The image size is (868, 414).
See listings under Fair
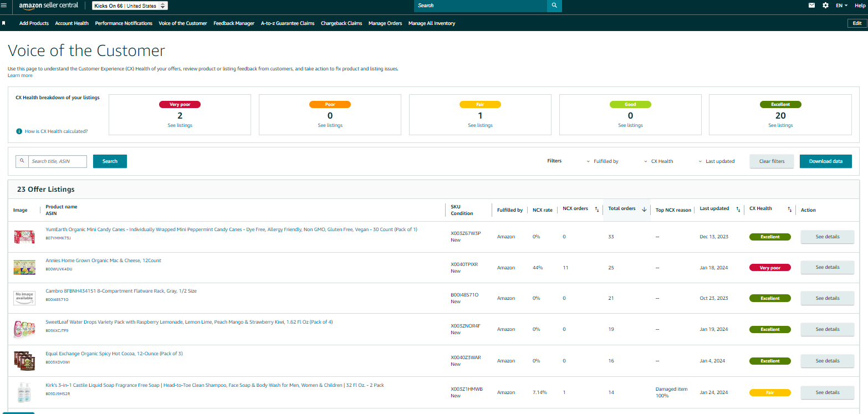[x=480, y=125]
